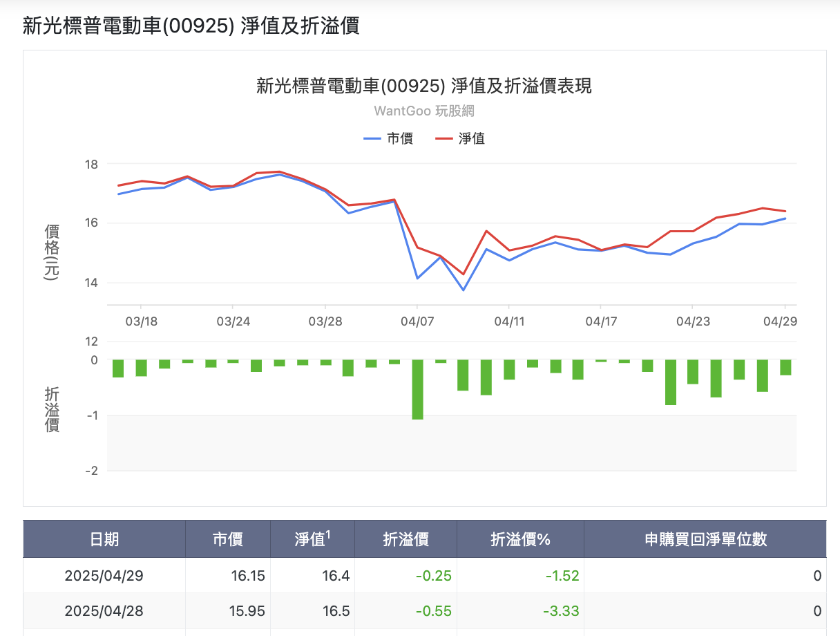Select the 2025/04/28 date cell

104,611
